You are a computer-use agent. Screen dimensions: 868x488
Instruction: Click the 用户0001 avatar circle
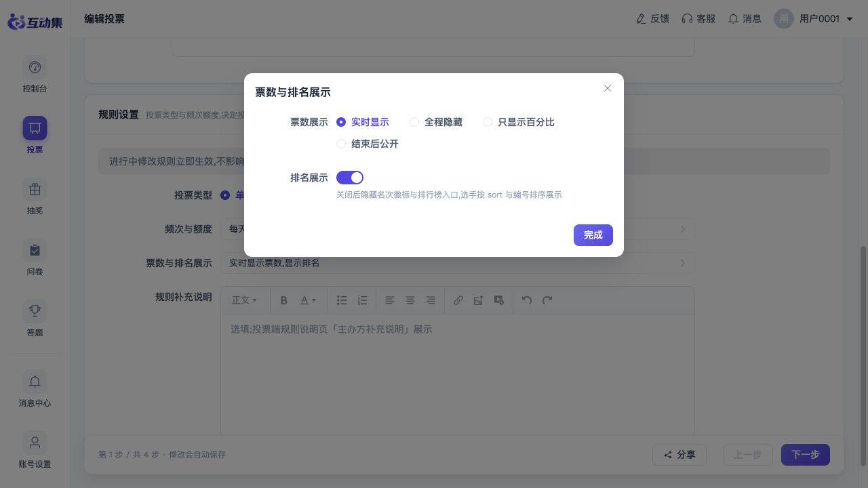[784, 19]
